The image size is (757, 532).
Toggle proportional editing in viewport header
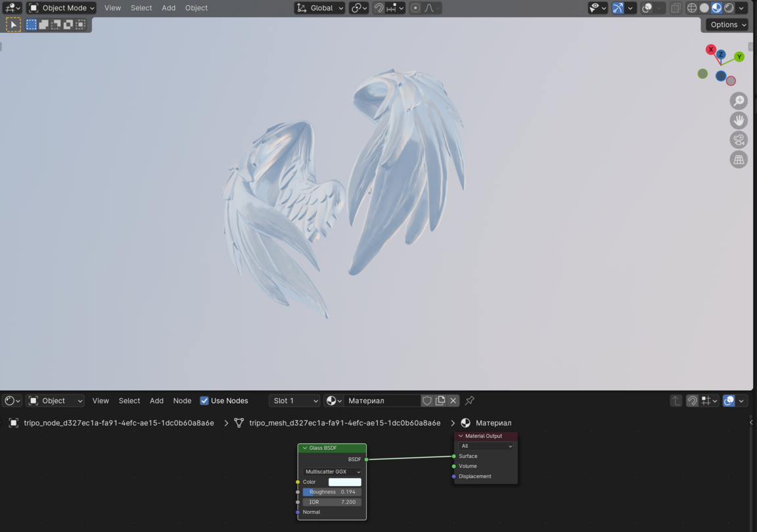coord(415,8)
